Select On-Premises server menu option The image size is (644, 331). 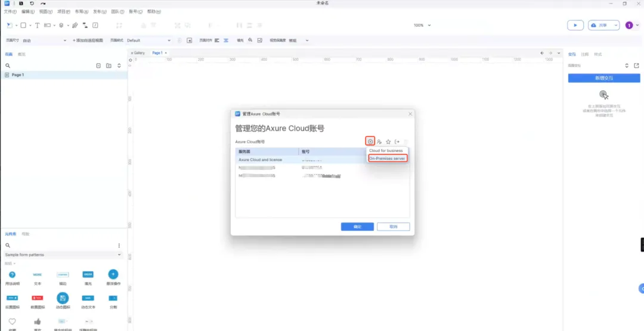point(388,159)
